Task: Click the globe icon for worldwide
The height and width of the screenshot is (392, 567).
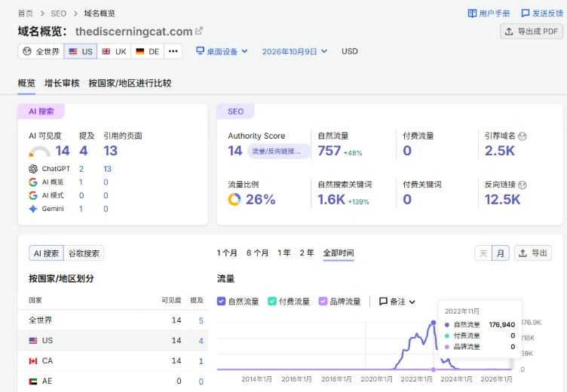Action: click(27, 51)
